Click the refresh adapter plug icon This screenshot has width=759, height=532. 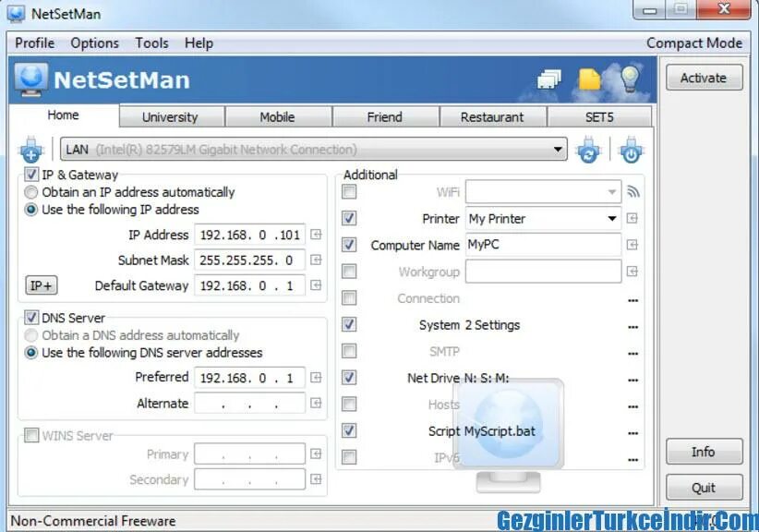coord(588,150)
